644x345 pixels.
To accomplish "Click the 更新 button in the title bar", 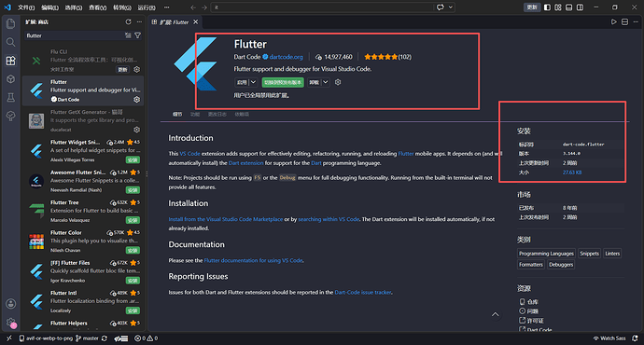I will click(x=531, y=7).
